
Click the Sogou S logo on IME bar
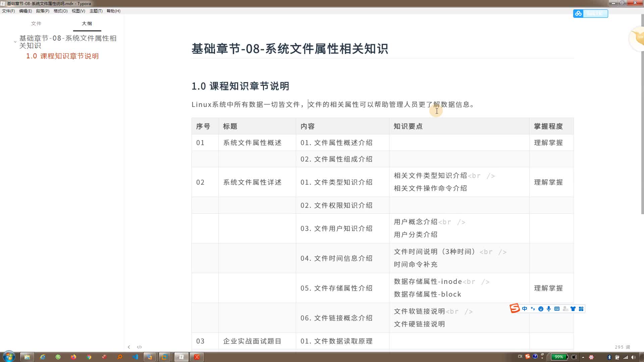[x=515, y=308]
